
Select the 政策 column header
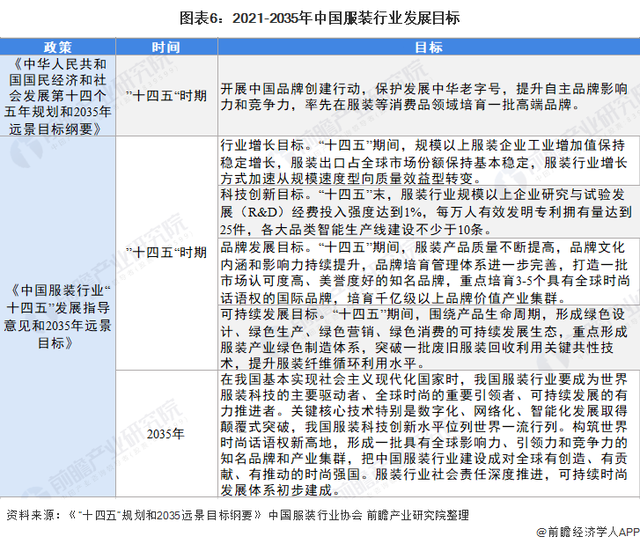coord(58,47)
